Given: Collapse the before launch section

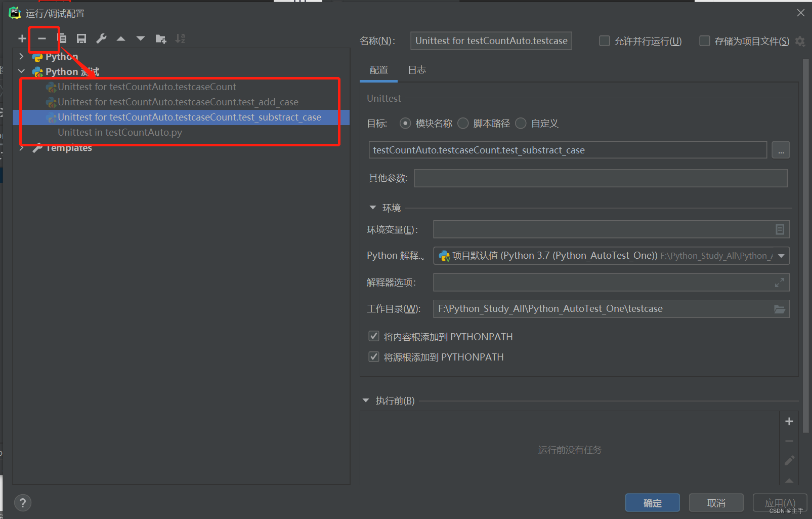Looking at the screenshot, I should tap(366, 401).
